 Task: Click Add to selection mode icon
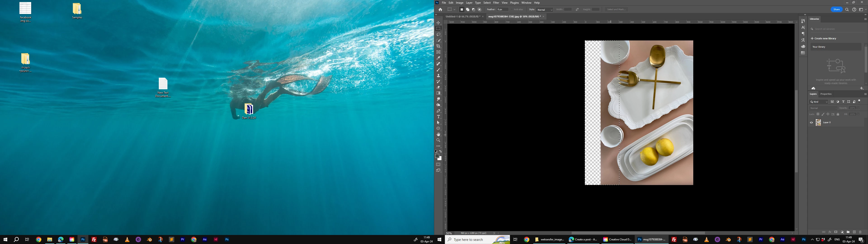point(468,9)
